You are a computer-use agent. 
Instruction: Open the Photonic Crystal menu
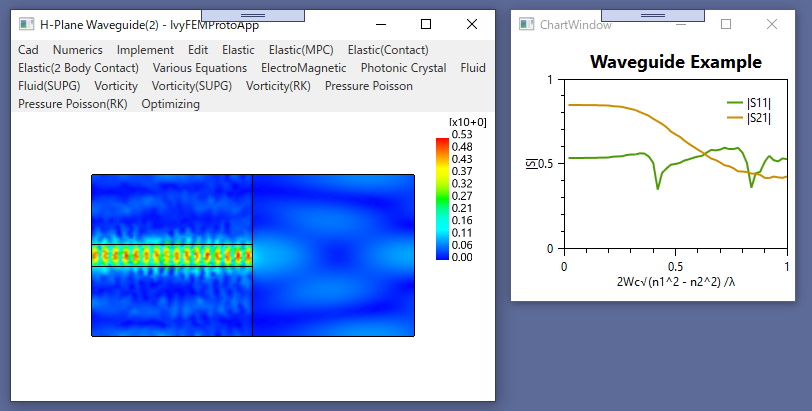pos(403,68)
